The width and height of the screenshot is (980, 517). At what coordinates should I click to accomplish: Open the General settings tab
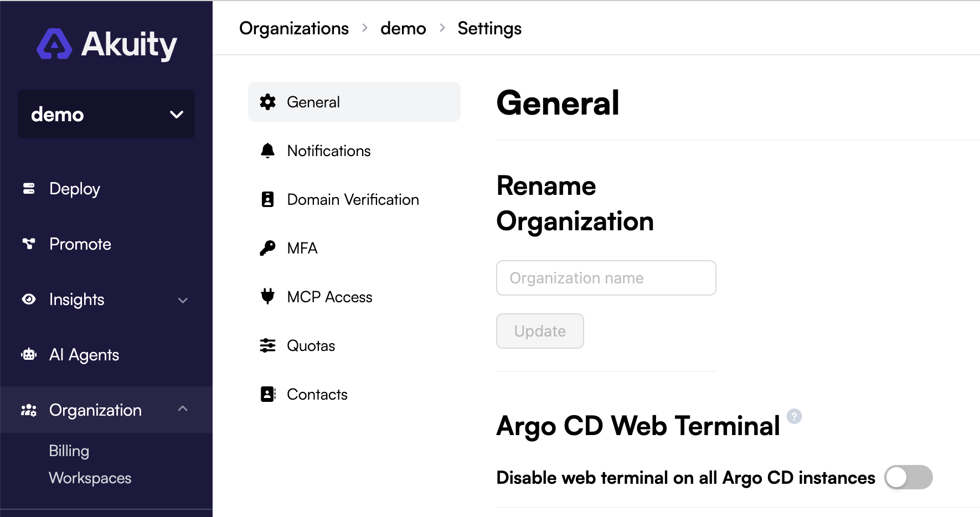tap(354, 102)
